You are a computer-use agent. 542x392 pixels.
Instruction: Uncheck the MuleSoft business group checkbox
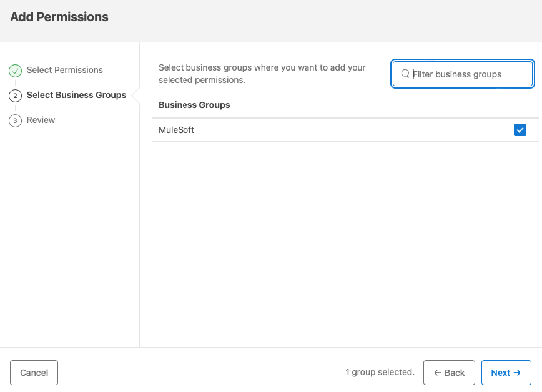coord(520,130)
